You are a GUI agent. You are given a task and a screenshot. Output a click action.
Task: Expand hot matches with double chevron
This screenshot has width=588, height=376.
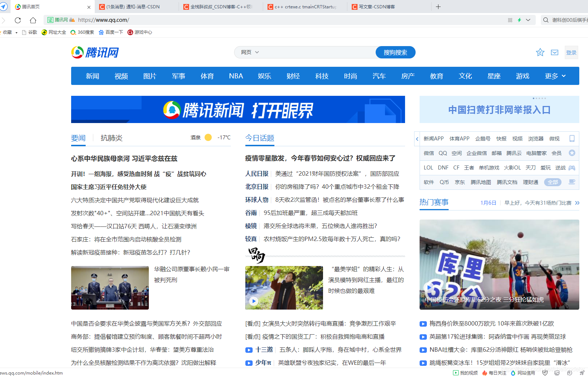point(577,203)
